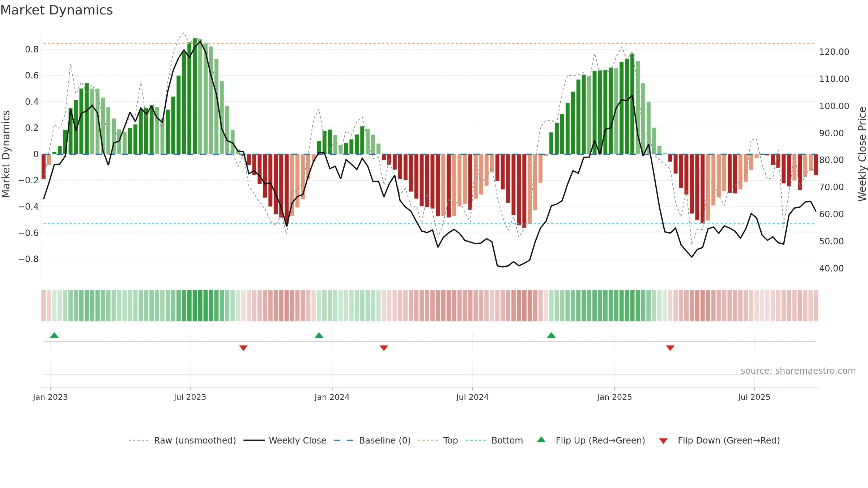Click the Jul 2024 x-axis label
Viewport: 868px width, 488px height.
coord(472,397)
